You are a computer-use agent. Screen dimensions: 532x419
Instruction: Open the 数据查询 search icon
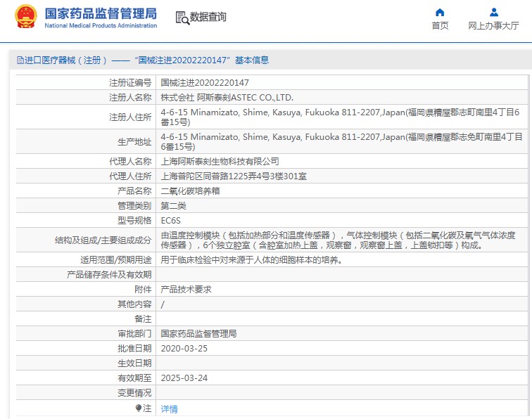point(182,18)
